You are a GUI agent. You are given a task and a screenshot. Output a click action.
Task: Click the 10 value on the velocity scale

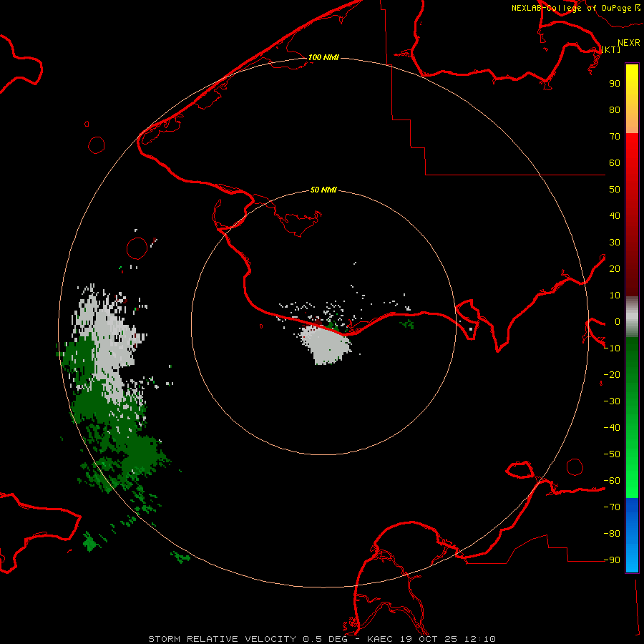click(615, 296)
